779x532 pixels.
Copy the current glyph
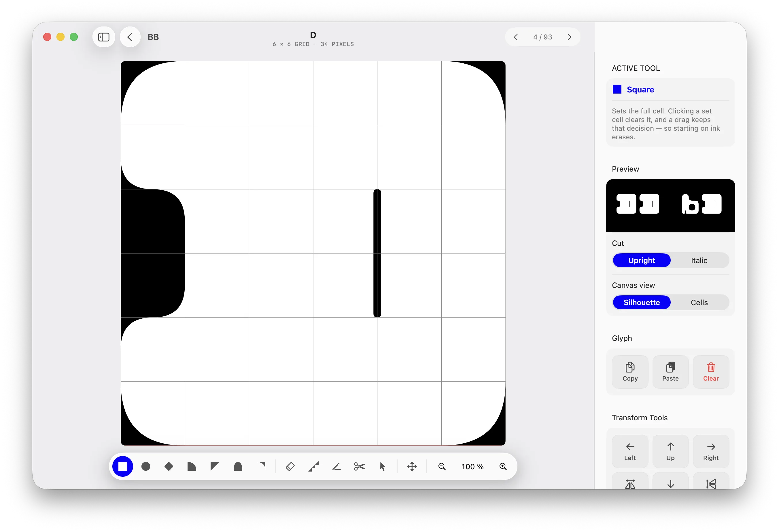click(630, 372)
